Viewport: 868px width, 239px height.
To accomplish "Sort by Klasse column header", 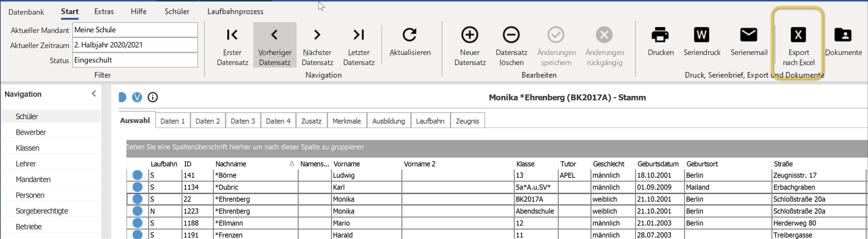I will click(x=536, y=164).
